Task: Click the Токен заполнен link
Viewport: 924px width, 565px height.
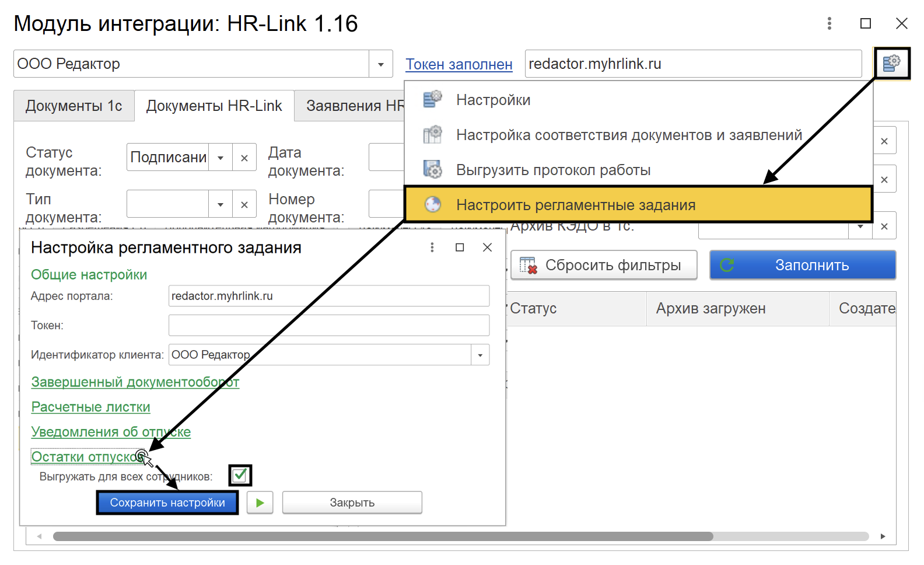Action: coord(459,64)
